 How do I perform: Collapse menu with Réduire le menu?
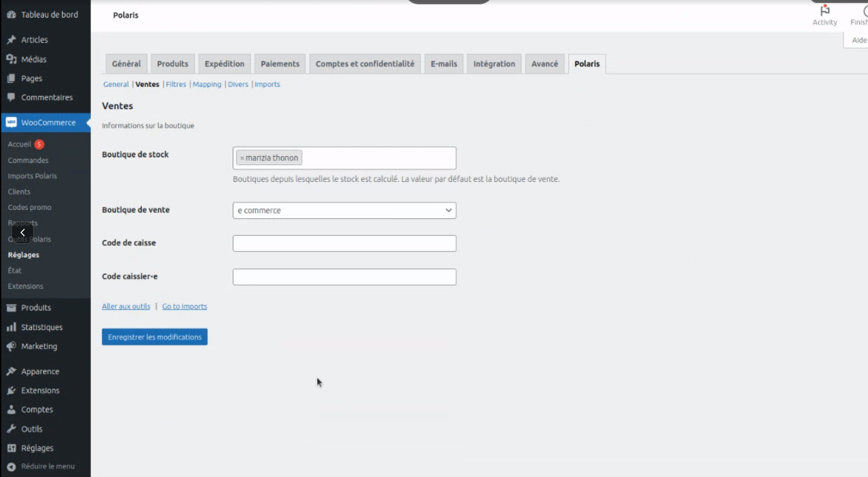[x=41, y=466]
